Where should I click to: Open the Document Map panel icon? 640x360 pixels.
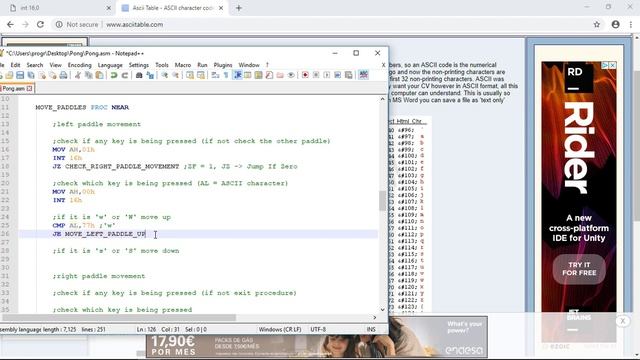258,75
